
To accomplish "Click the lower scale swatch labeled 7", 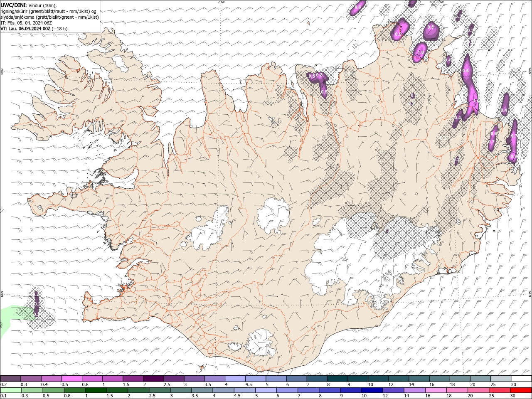I will 309,390.
